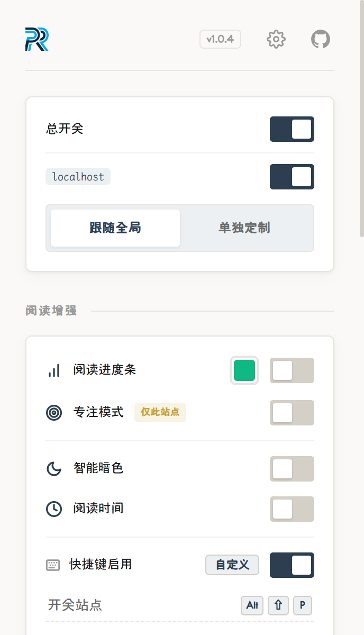Click the v1.0.4 version badge
This screenshot has width=364, height=635.
coord(220,39)
